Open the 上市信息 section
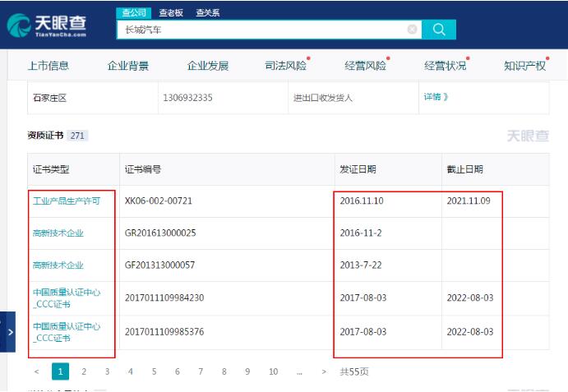This screenshot has width=568, height=392. [x=48, y=66]
